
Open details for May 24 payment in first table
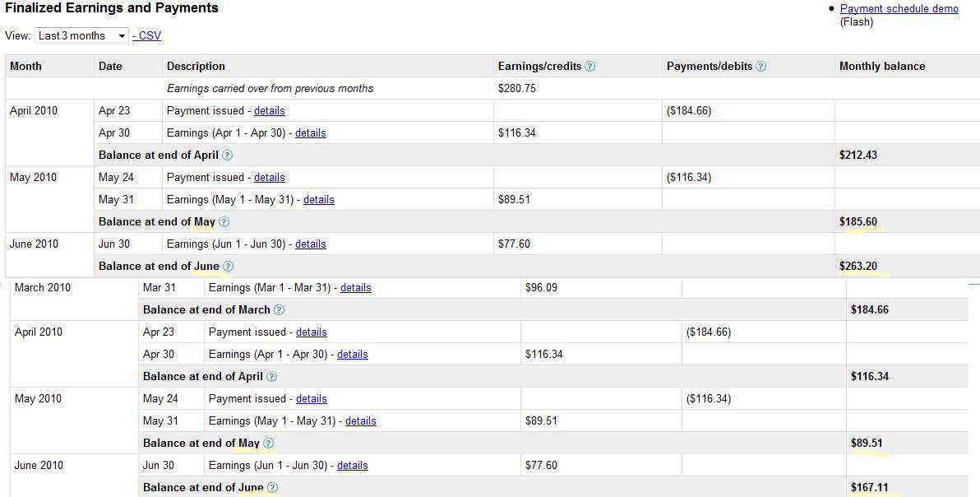point(270,178)
